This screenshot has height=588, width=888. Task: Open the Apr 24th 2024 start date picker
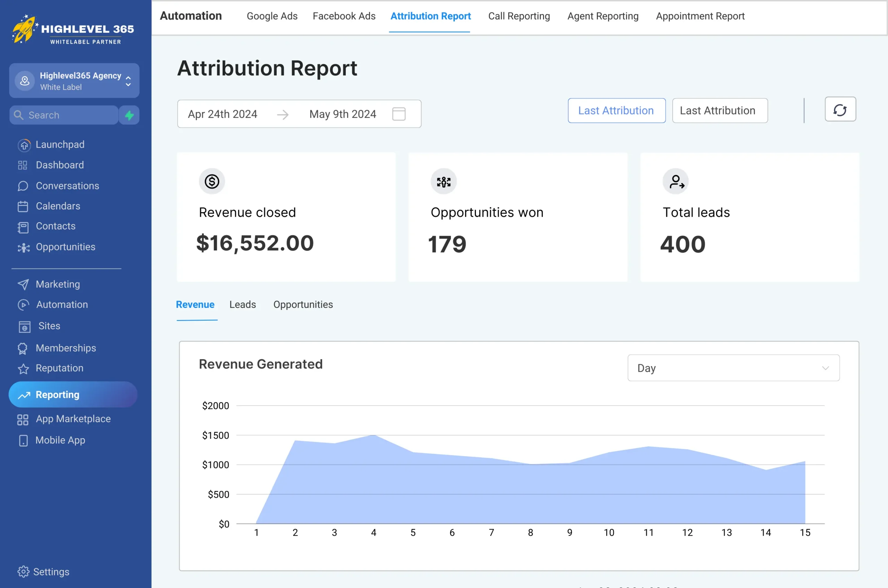222,114
